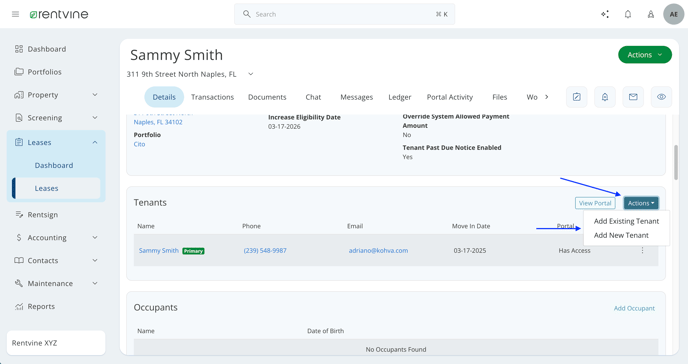Open the hamburger menu icon
This screenshot has width=688, height=364.
coord(15,14)
